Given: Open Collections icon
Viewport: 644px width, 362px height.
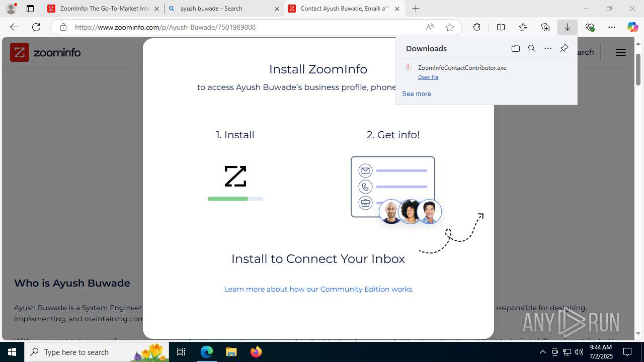Looking at the screenshot, I should (545, 27).
